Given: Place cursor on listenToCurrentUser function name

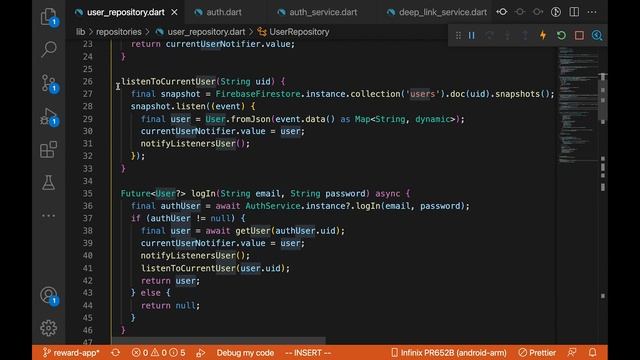Looking at the screenshot, I should point(168,81).
